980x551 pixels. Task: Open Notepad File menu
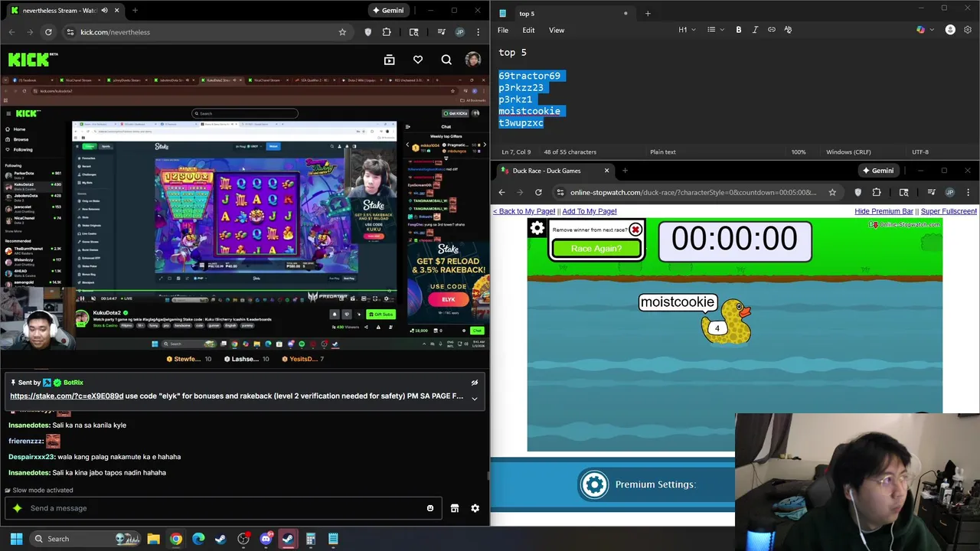[503, 30]
